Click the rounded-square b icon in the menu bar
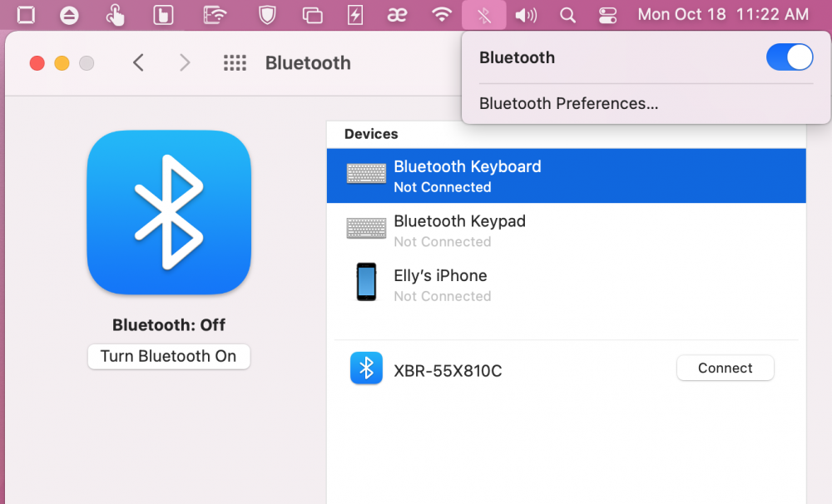 [x=163, y=15]
